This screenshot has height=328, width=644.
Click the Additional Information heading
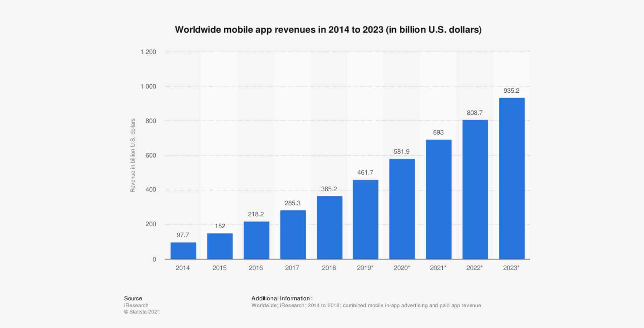[281, 298]
